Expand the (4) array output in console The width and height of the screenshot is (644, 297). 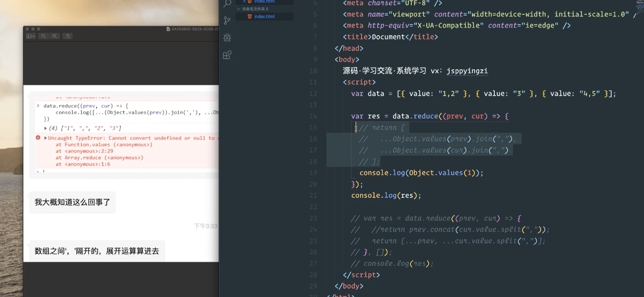[46, 128]
